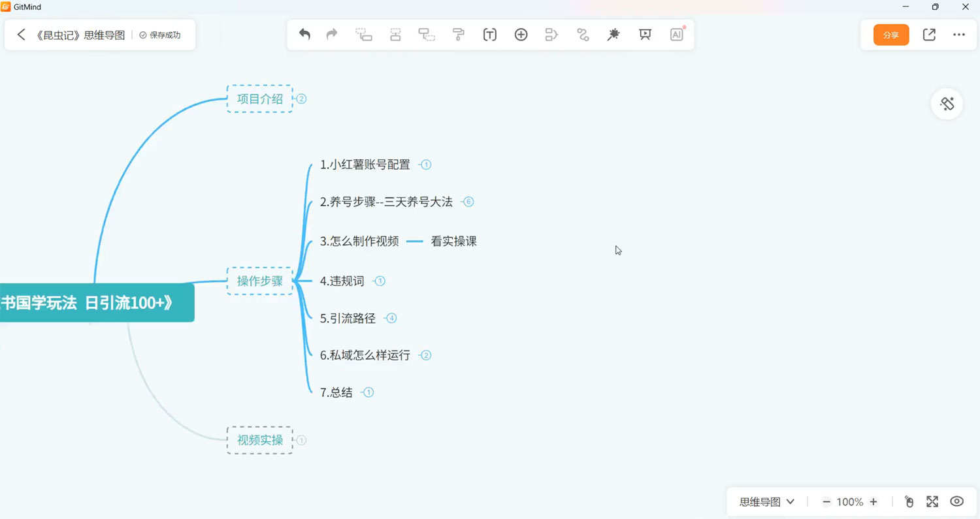Screen dimensions: 980x519
Task: Click the orange 分享 share button
Action: (890, 34)
